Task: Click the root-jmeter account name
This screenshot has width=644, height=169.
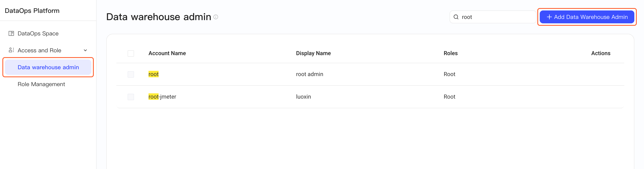Action: (x=162, y=97)
